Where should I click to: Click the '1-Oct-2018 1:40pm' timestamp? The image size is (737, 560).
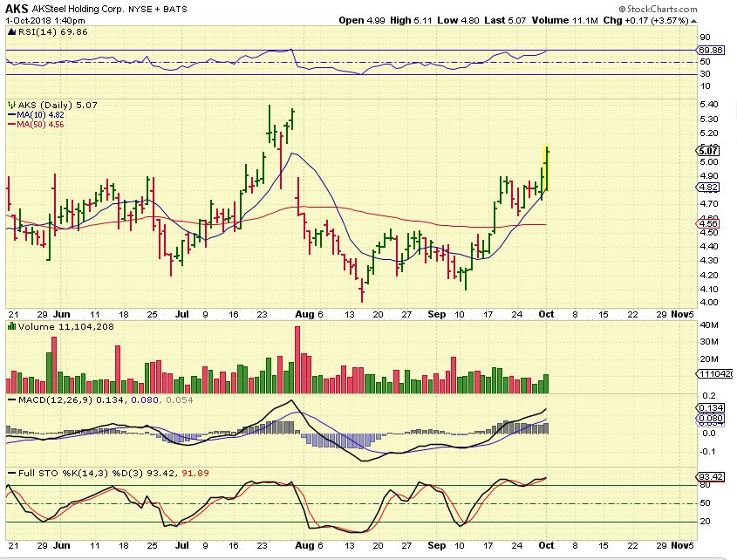[45, 21]
